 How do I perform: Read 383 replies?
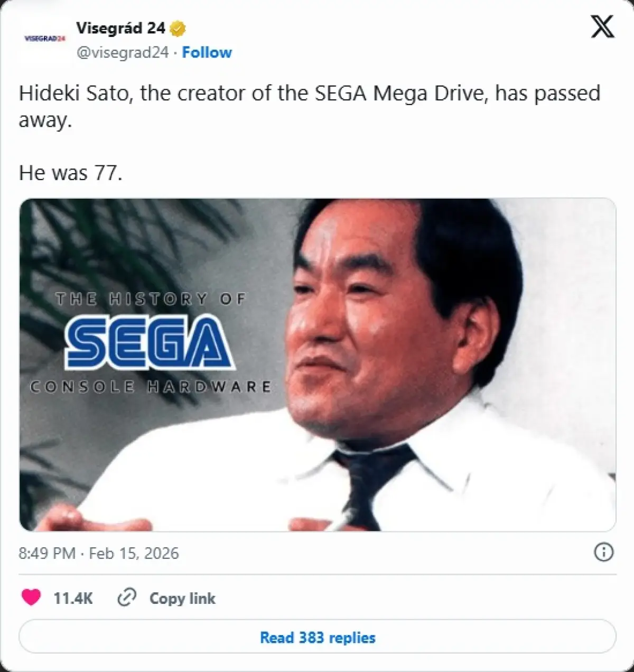[318, 637]
